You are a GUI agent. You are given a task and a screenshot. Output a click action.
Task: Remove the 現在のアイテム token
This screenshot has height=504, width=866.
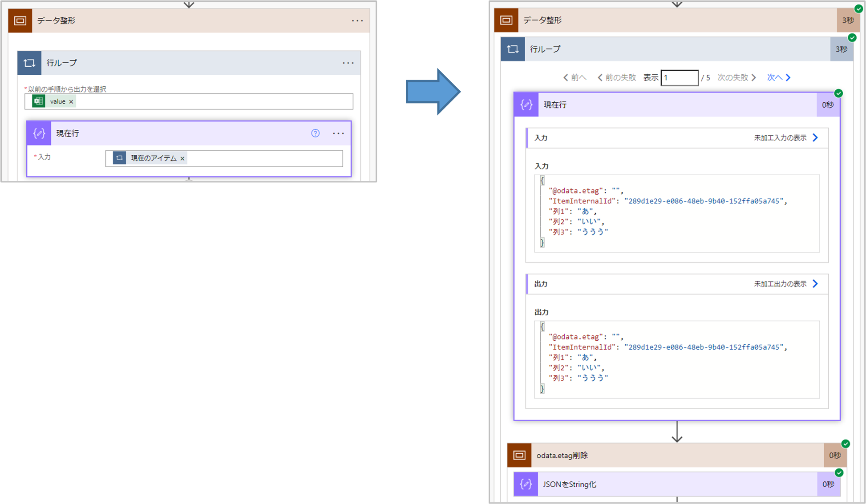coord(182,159)
